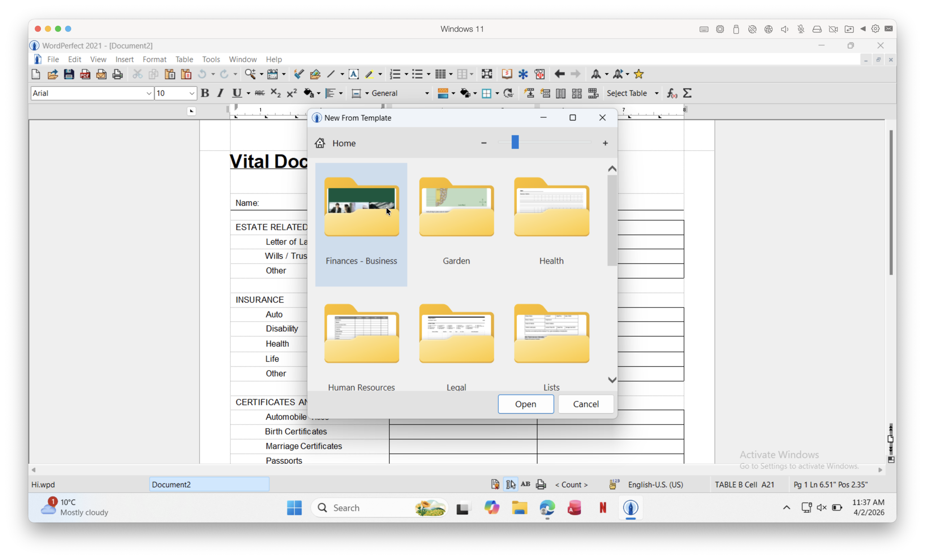Click the Undo icon
This screenshot has height=560, width=925.
202,74
